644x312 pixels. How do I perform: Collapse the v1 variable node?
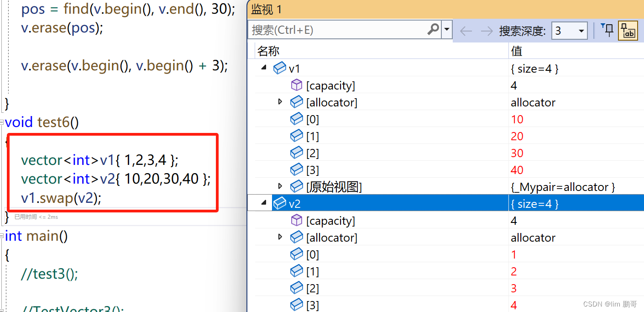(263, 68)
